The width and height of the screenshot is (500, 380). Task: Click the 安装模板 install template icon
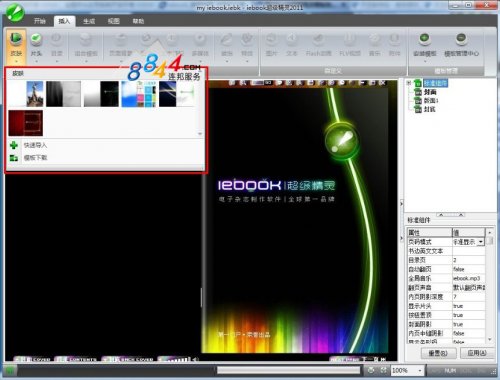coord(424,45)
